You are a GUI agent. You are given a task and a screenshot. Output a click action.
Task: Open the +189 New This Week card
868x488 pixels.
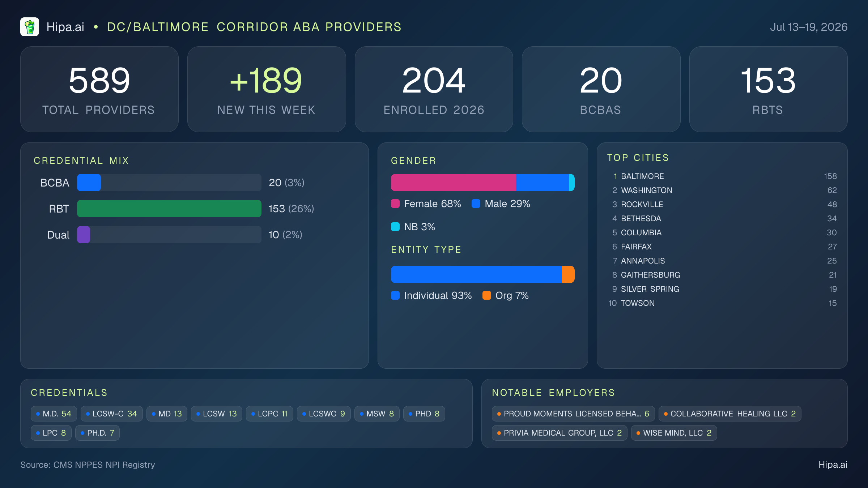[x=267, y=89]
